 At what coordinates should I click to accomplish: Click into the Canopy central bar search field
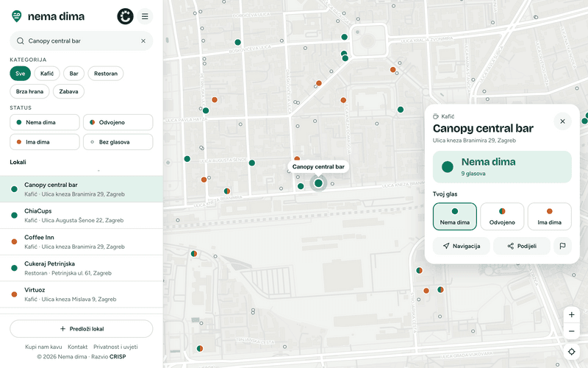82,41
